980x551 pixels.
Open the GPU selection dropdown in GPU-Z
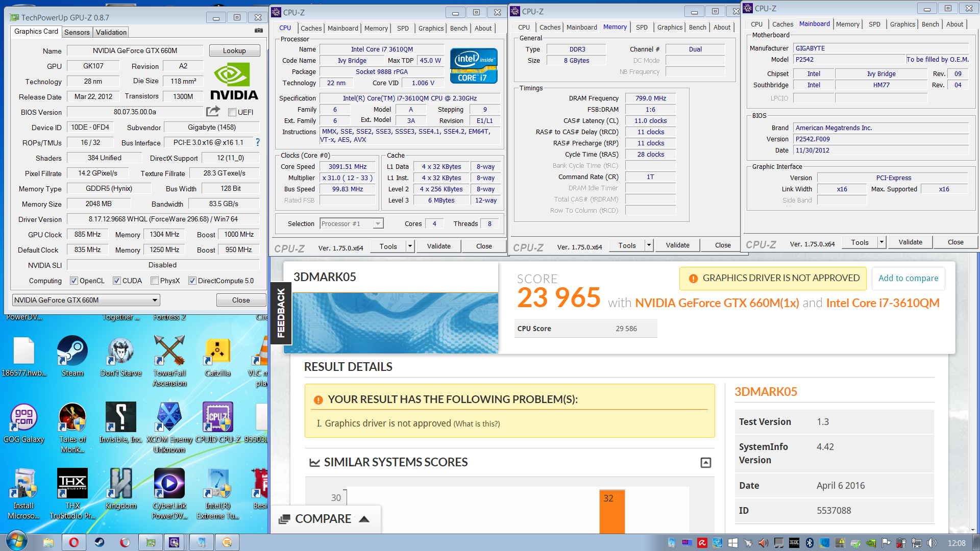(x=86, y=300)
